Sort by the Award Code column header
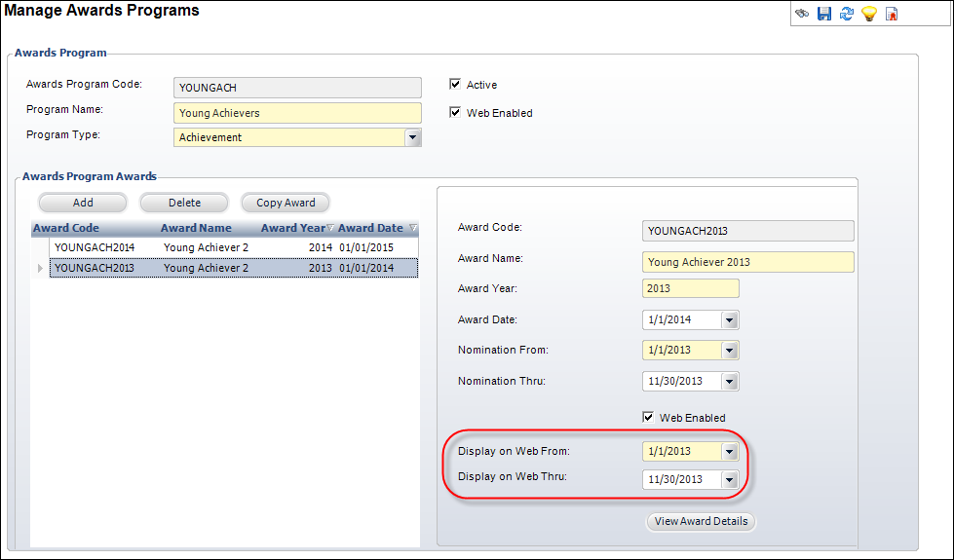 [65, 228]
